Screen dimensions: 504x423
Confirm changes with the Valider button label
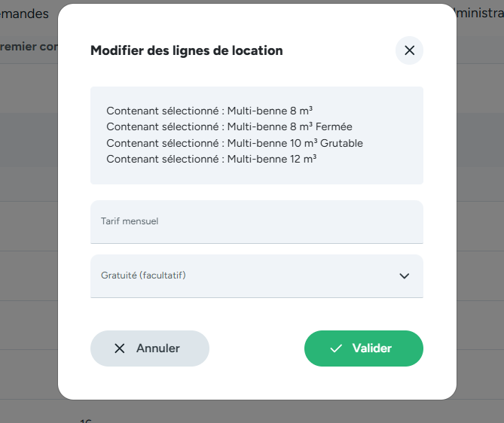[372, 348]
